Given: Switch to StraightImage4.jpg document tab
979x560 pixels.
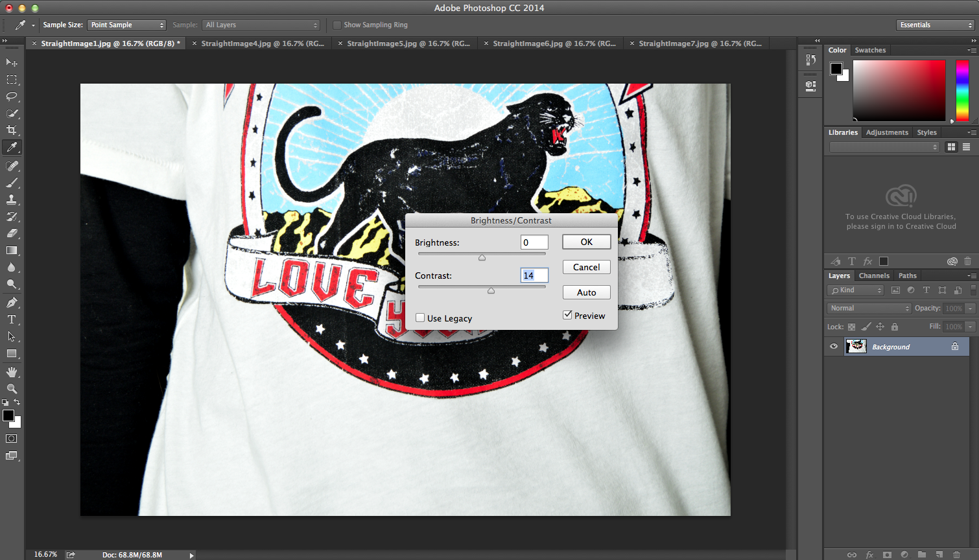Looking at the screenshot, I should pos(263,43).
